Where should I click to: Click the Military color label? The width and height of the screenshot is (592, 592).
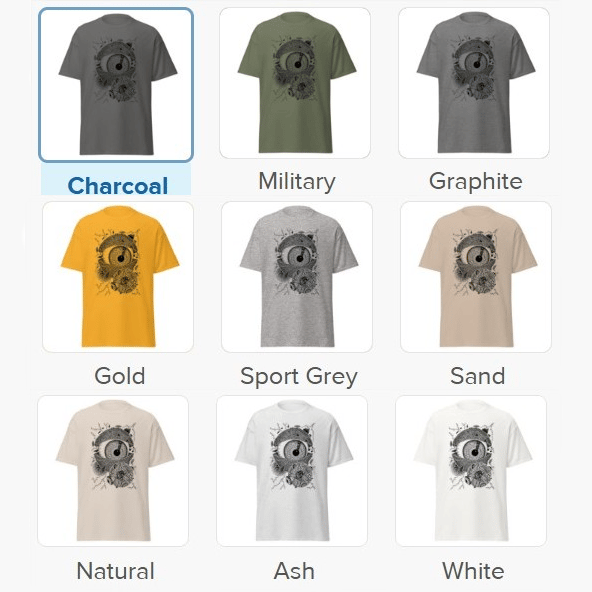[x=297, y=182]
